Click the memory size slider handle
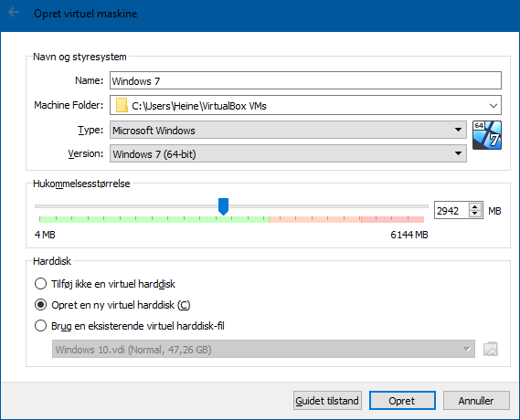Screen dimensions: 520x420 coord(223,206)
